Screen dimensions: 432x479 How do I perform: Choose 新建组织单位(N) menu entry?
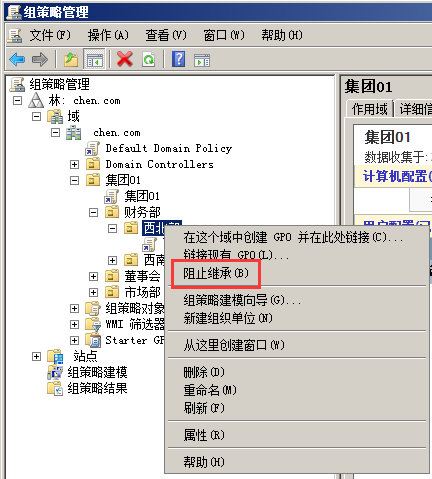228,318
